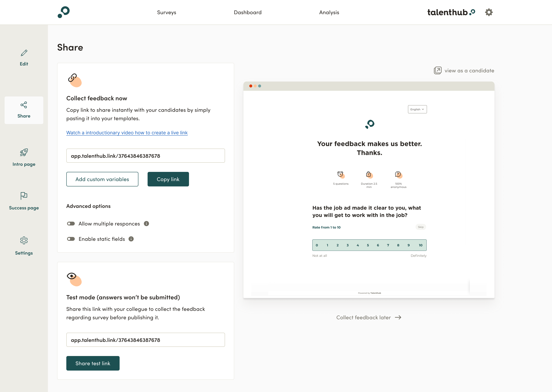Enable the Allow multiple responces toggle
This screenshot has width=552, height=392.
coord(71,224)
